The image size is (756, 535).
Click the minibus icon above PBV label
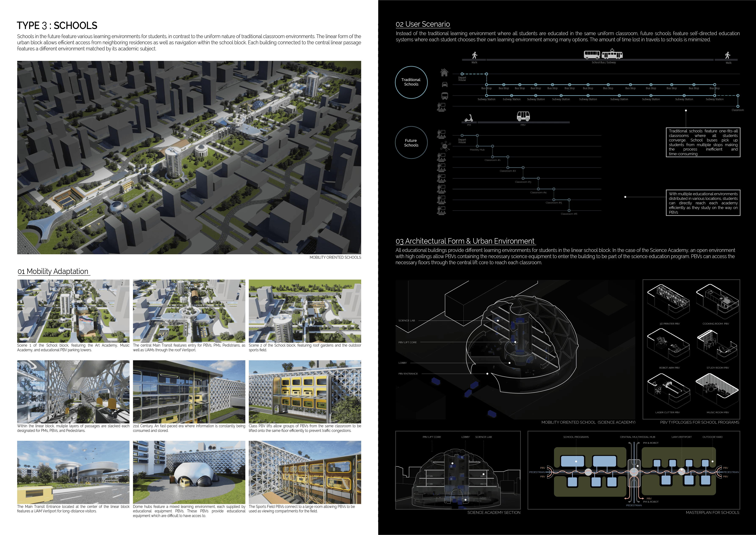(x=523, y=116)
